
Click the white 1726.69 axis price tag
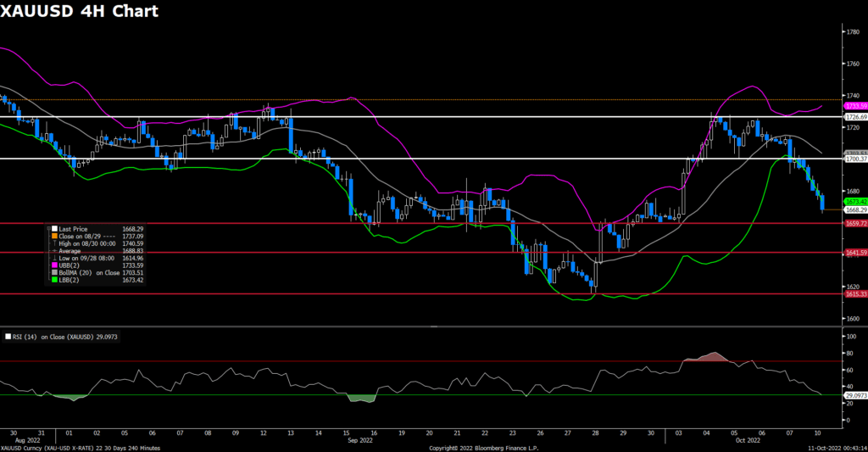855,117
